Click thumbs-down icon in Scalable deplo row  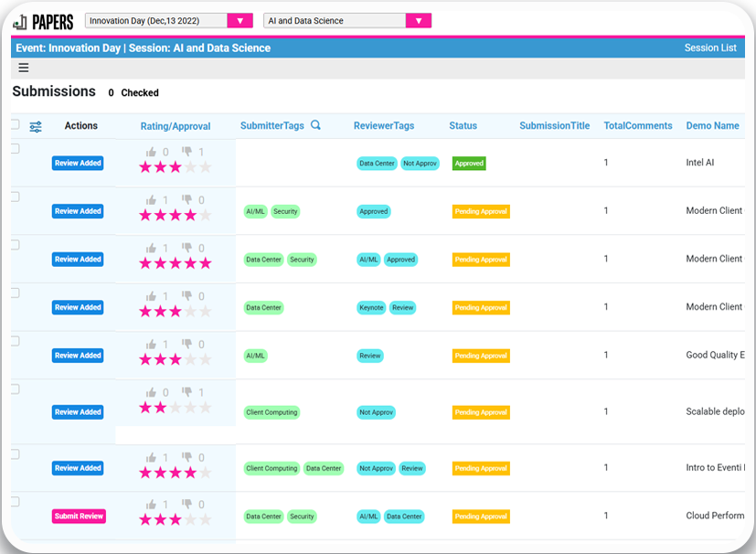tap(187, 392)
